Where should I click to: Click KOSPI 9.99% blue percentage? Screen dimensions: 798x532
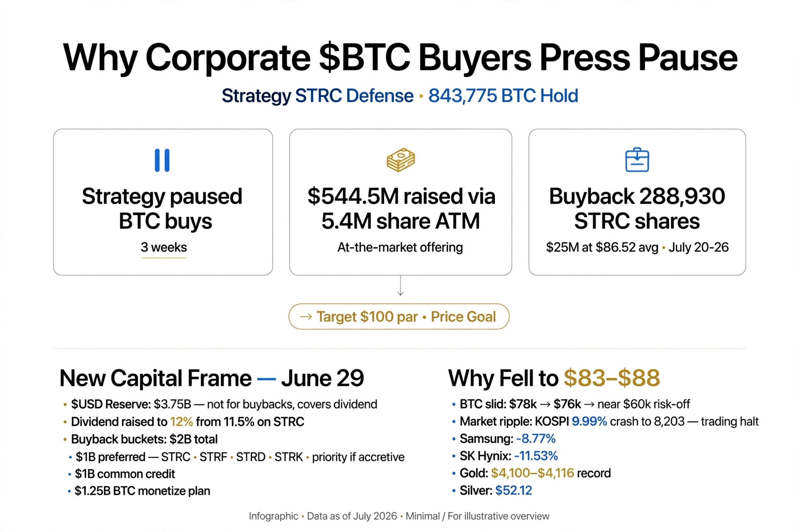click(589, 421)
